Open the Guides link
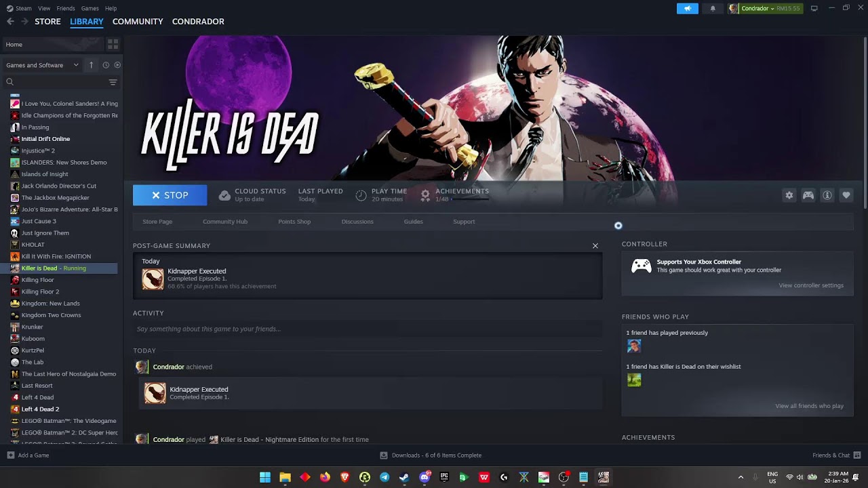Viewport: 868px width, 488px height. point(414,222)
